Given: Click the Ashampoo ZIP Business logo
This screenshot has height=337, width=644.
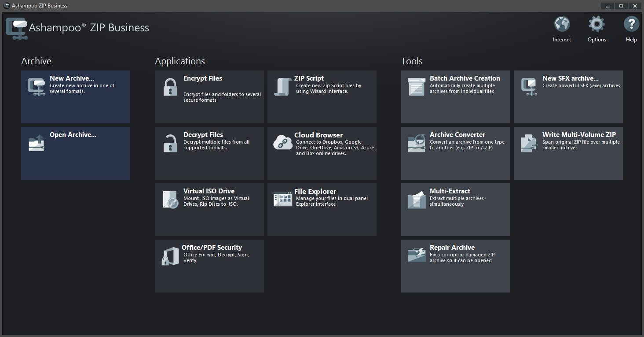Looking at the screenshot, I should 17,28.
